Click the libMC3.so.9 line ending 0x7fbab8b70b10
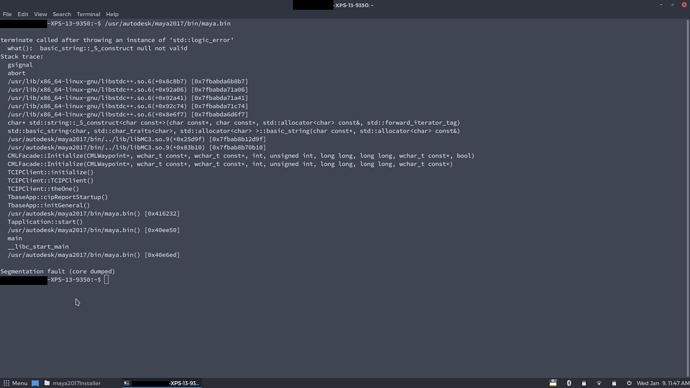The image size is (690, 388). click(136, 147)
